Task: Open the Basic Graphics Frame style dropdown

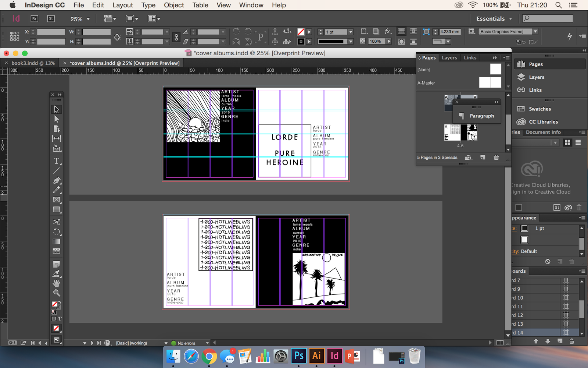Action: [535, 32]
